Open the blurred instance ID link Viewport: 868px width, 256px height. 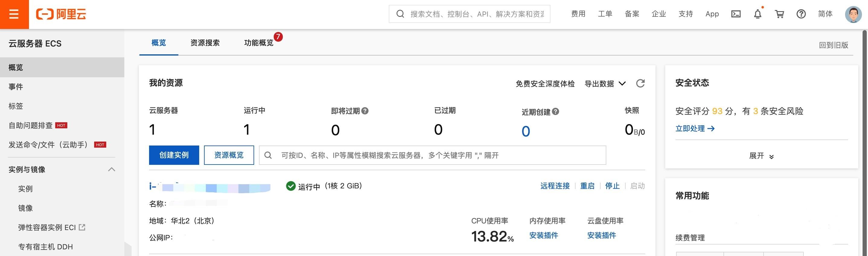pyautogui.click(x=209, y=187)
